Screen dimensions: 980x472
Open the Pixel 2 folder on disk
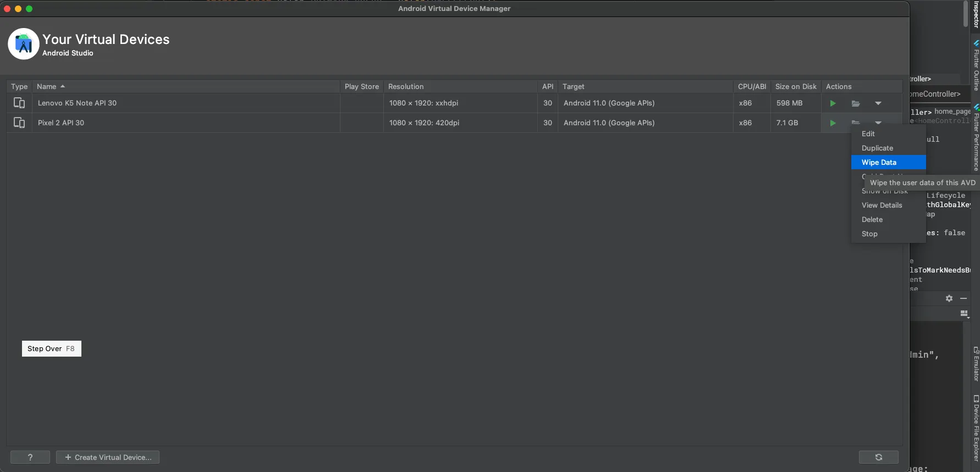pyautogui.click(x=856, y=122)
